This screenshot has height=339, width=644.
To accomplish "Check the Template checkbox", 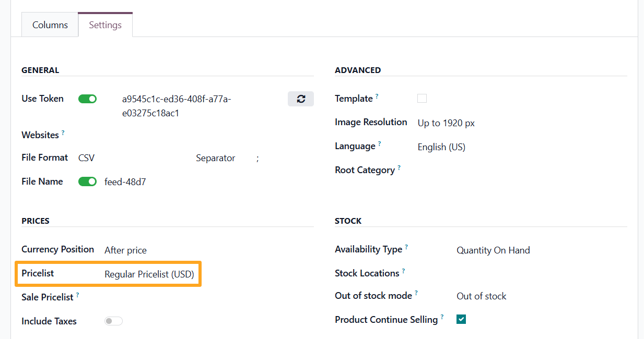I will 422,99.
